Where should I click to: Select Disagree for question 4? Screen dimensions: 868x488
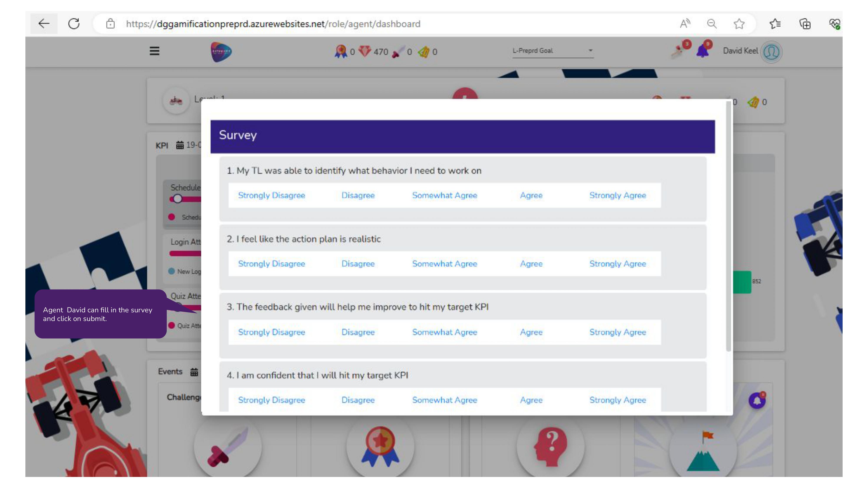tap(358, 400)
